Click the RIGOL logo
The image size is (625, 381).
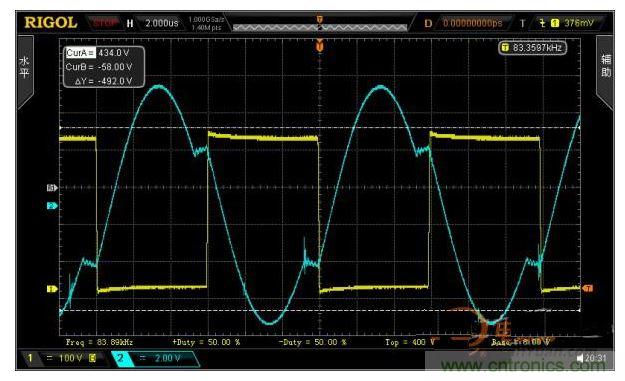[51, 23]
